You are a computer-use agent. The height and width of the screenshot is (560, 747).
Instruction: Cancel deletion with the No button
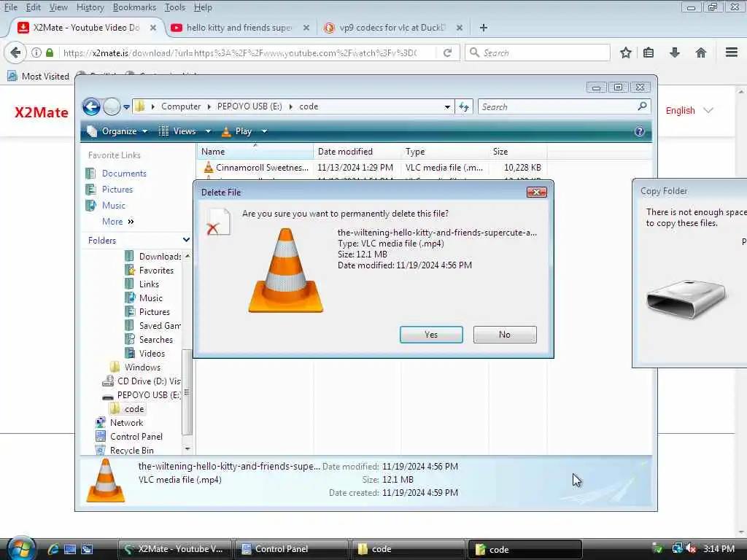(505, 334)
